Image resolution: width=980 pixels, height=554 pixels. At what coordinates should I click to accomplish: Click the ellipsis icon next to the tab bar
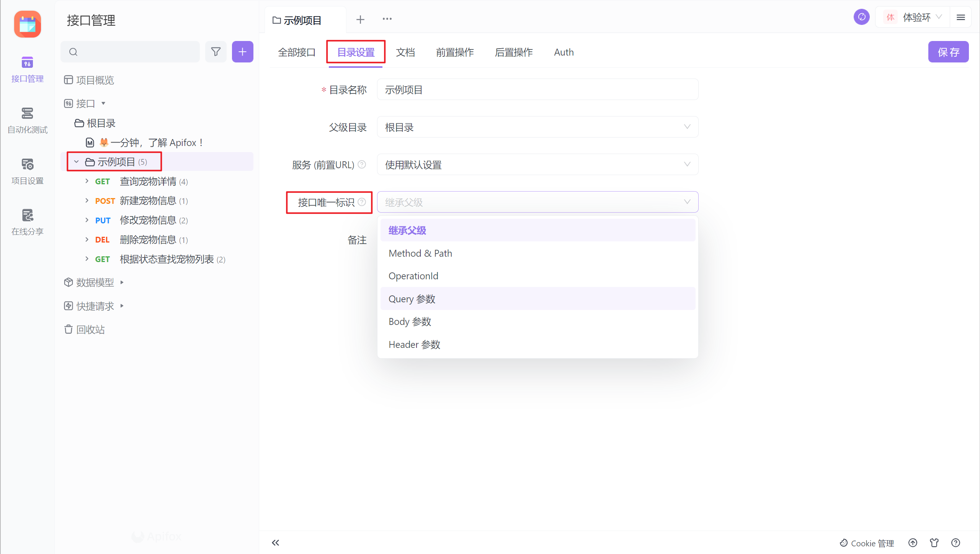(x=387, y=19)
